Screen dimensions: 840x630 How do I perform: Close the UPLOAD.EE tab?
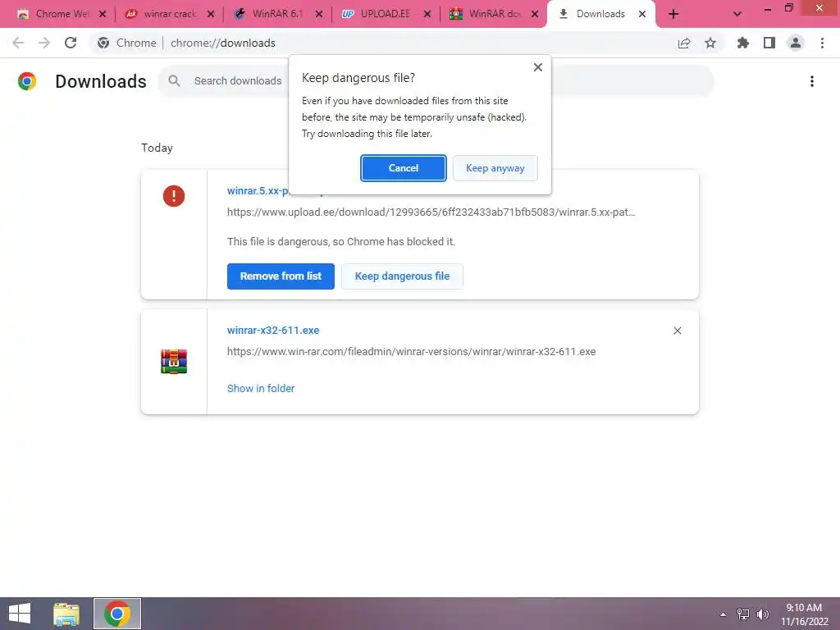point(427,15)
